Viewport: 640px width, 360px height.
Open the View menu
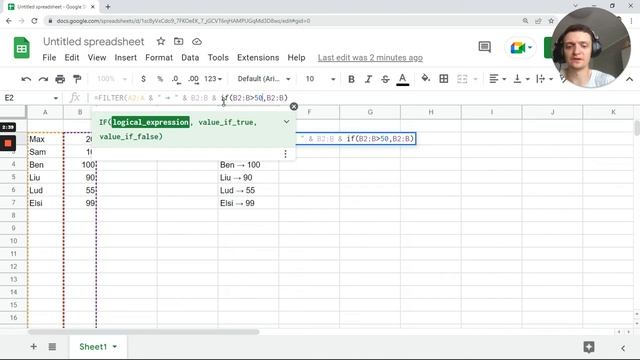tap(97, 58)
